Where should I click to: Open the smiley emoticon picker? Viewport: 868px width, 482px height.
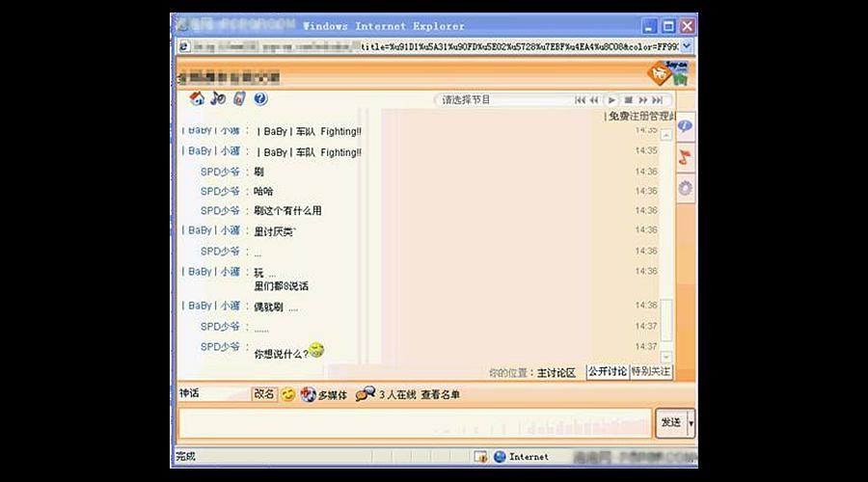point(287,394)
